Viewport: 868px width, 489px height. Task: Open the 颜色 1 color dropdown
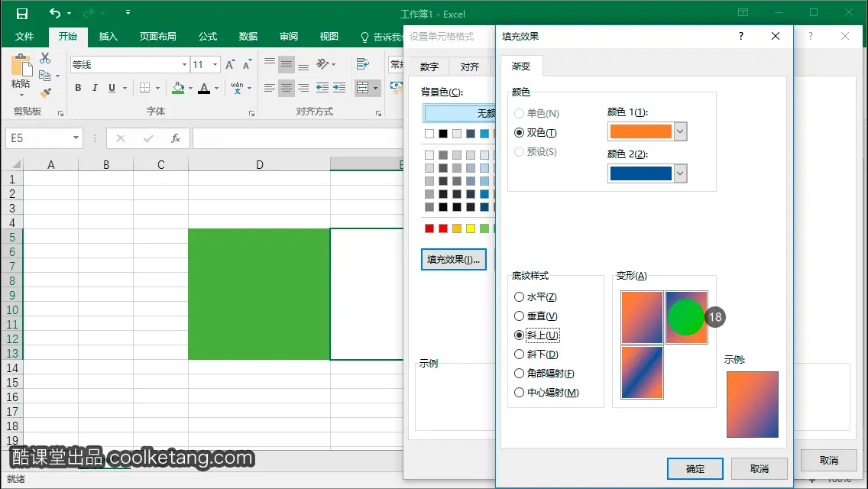pos(680,131)
